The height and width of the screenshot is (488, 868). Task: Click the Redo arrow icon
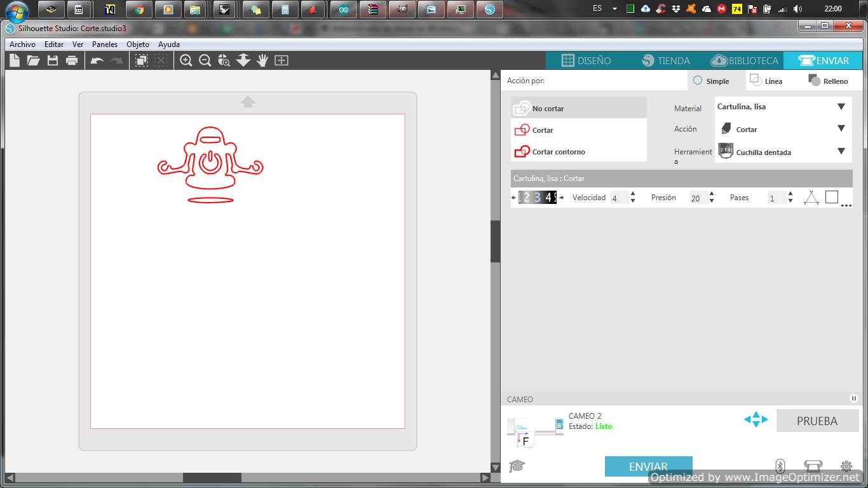[x=116, y=60]
